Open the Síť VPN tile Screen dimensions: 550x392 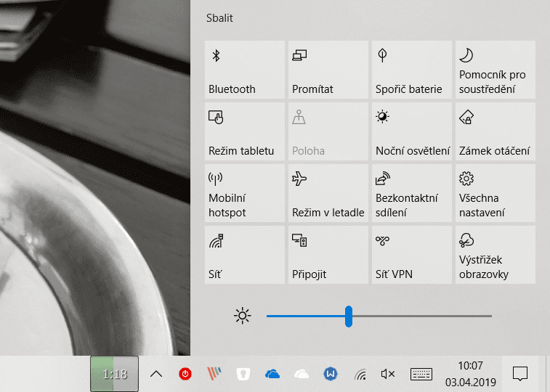[411, 255]
